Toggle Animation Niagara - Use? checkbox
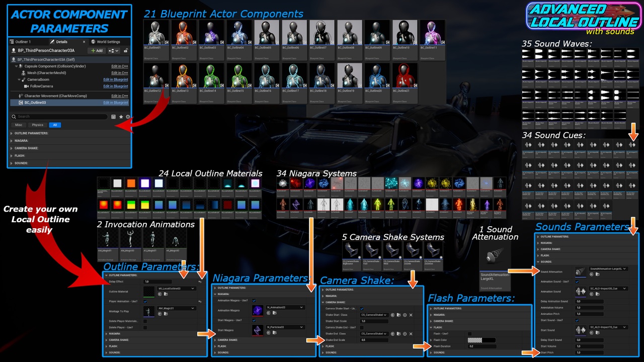644x362 pixels. click(x=254, y=301)
